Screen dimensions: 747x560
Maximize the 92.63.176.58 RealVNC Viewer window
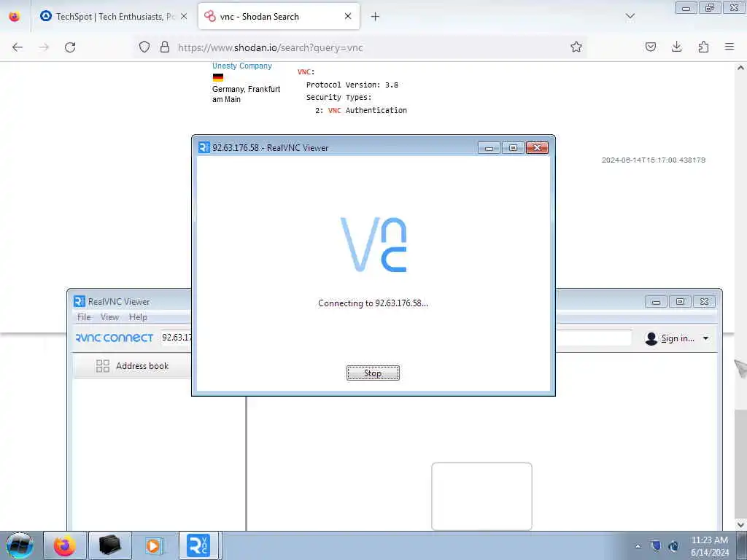point(513,147)
